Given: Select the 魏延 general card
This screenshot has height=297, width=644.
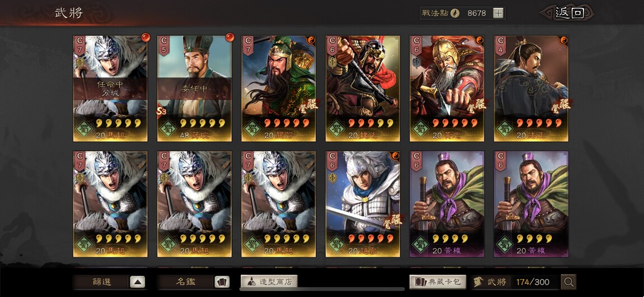Looking at the screenshot, I should tap(363, 89).
